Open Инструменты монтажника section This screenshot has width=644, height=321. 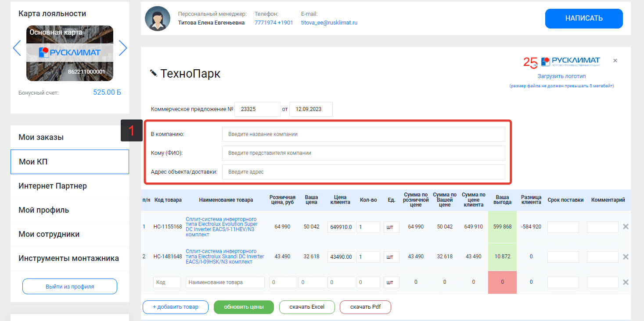[70, 258]
